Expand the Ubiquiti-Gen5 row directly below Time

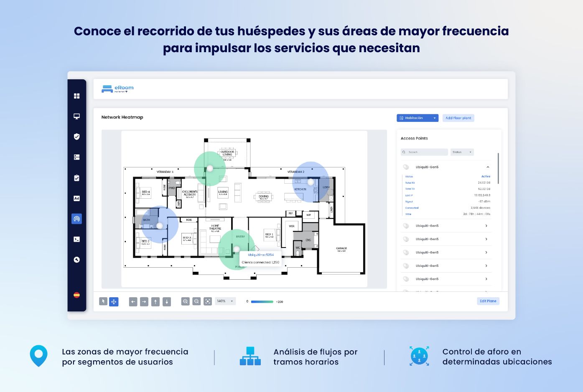coord(446,226)
